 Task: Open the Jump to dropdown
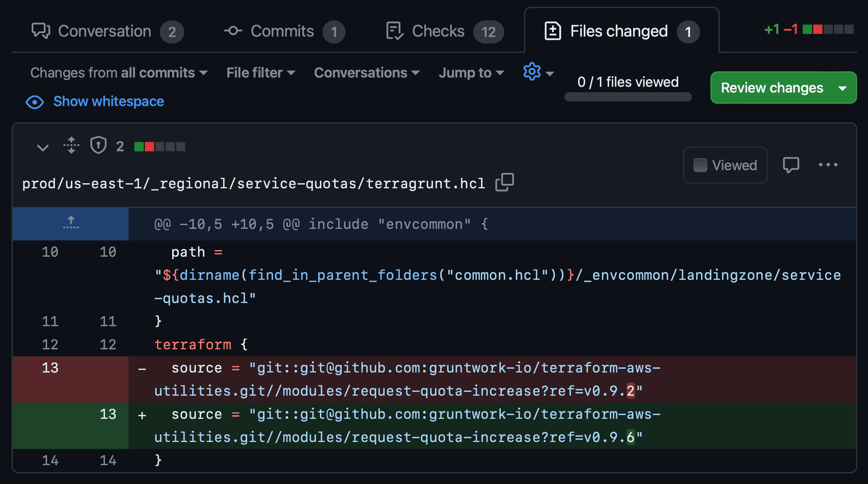point(471,73)
